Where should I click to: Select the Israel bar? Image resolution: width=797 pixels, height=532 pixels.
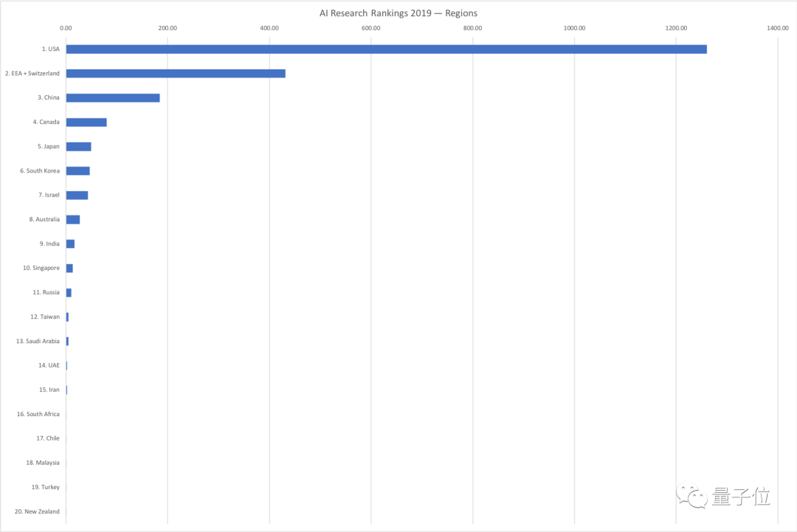coord(77,195)
